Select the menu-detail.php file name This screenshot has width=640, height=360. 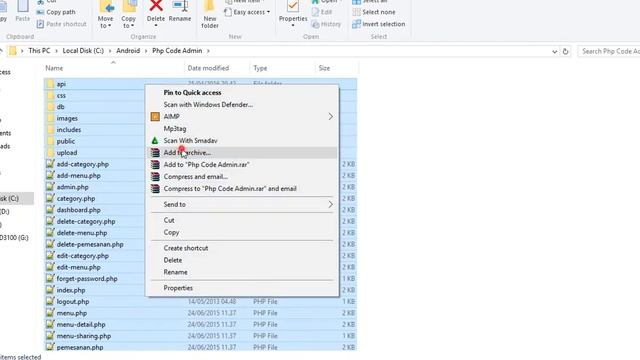pos(81,324)
